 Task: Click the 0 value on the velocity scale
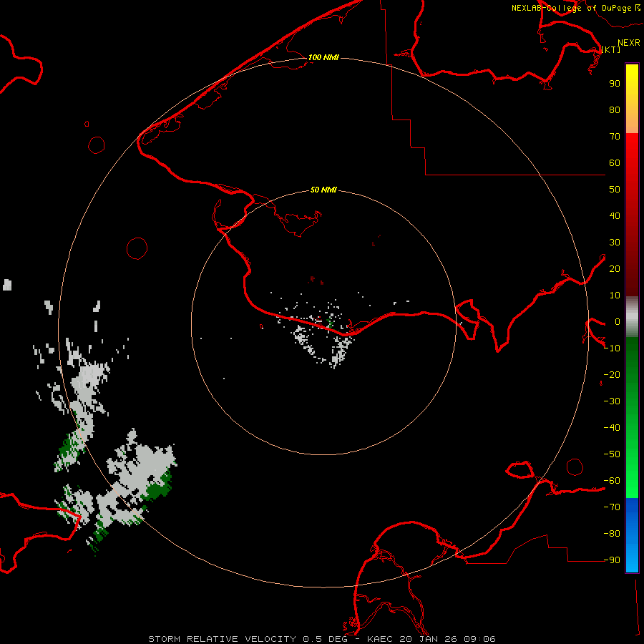(618, 322)
